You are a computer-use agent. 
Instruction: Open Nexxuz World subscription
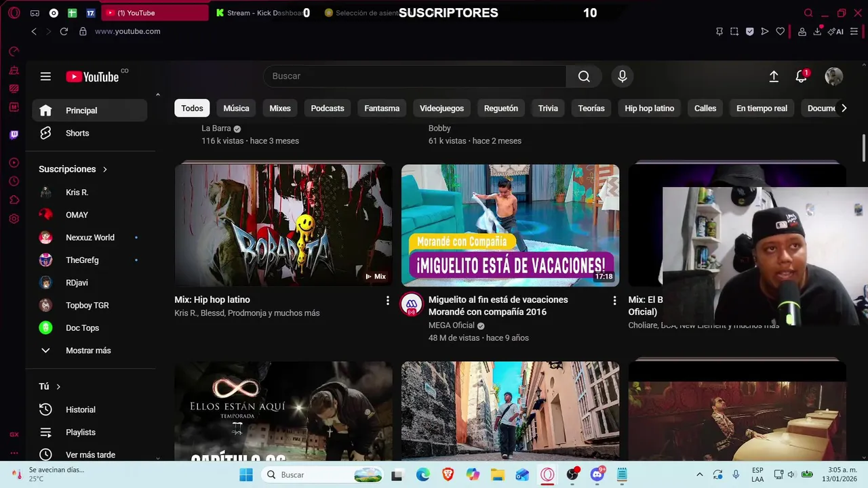90,238
